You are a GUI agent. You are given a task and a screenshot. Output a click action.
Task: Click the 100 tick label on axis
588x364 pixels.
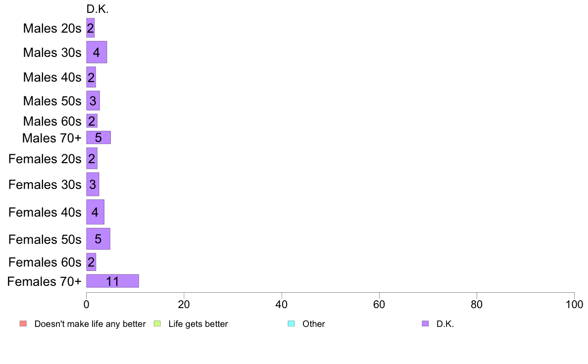click(x=574, y=304)
